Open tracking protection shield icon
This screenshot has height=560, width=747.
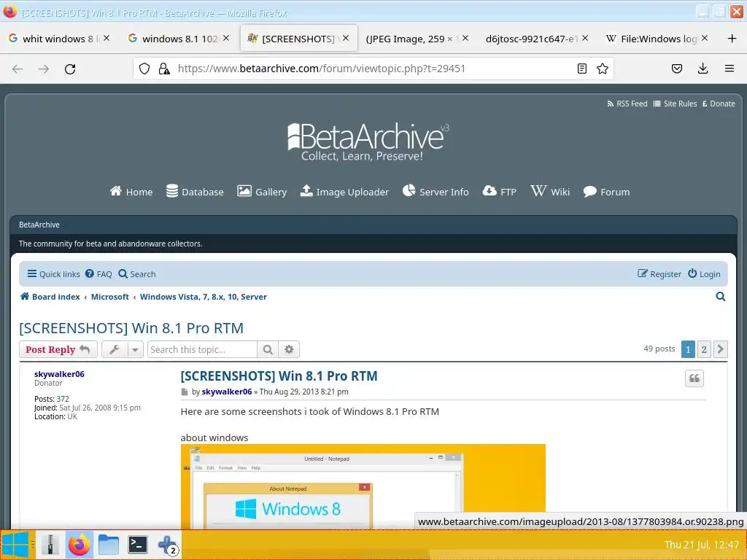[144, 69]
